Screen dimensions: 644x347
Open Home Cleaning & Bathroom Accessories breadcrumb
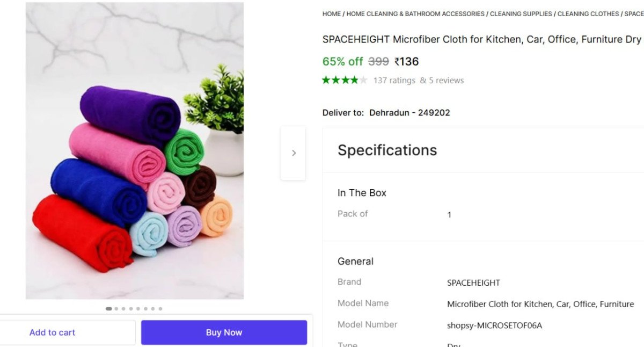click(415, 14)
